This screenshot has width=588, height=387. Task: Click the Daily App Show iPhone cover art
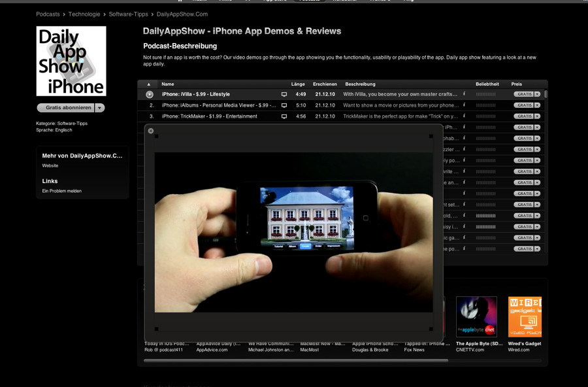pos(71,61)
